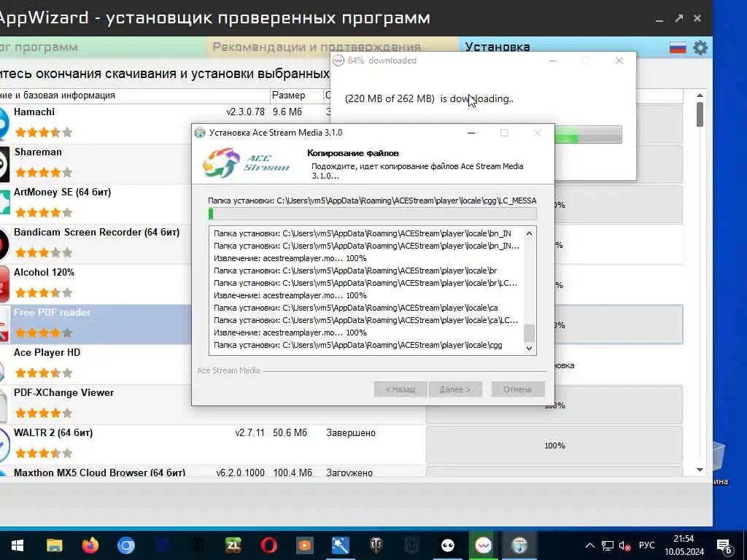The image size is (747, 560).
Task: Click the Отмена button in installer
Action: (517, 389)
